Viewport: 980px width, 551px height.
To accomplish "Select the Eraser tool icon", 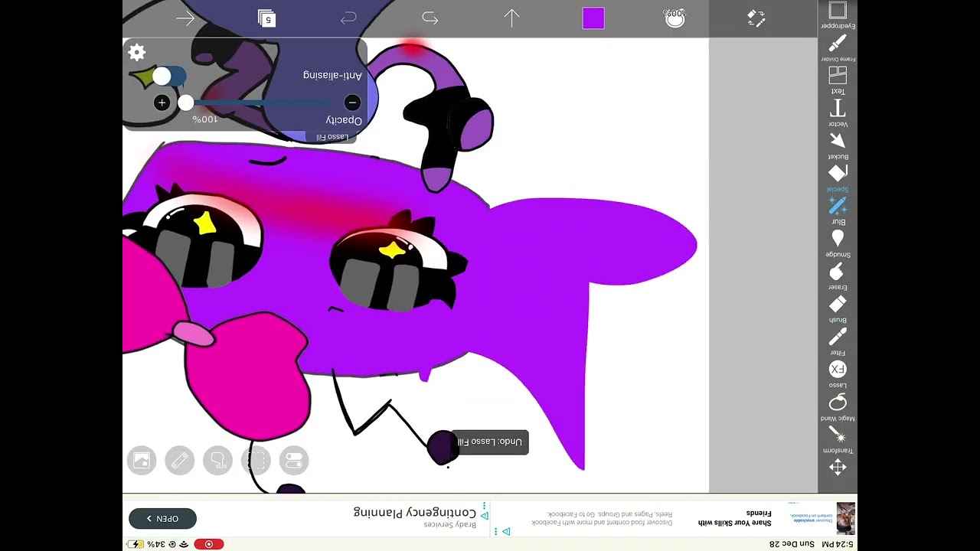I will coord(838,304).
